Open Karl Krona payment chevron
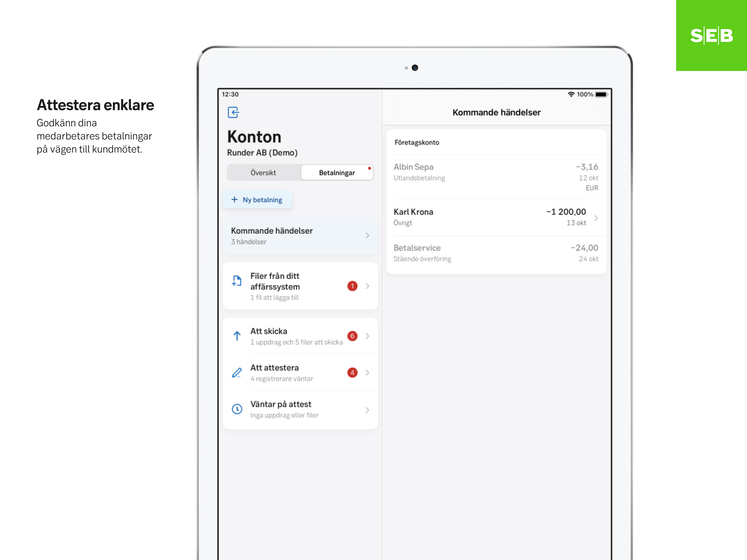 tap(596, 218)
